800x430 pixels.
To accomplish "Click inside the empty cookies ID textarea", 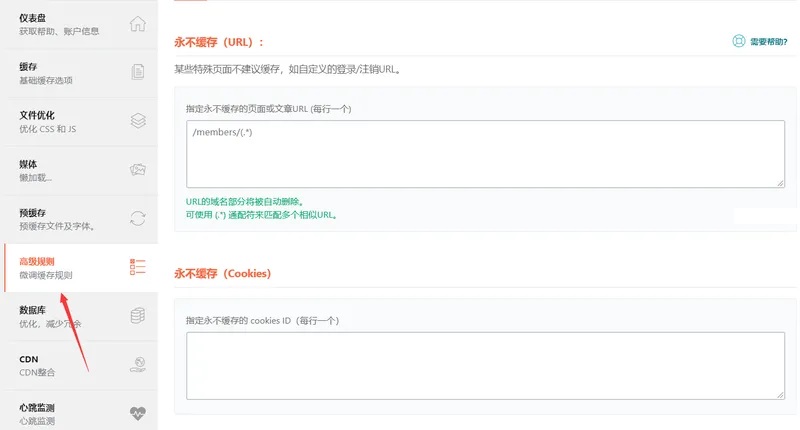I will 485,366.
